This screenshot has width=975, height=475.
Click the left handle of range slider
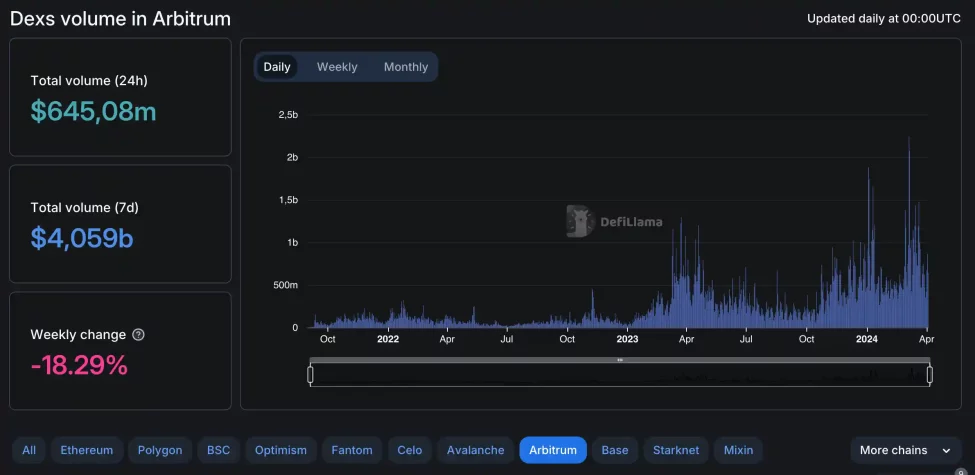(x=310, y=375)
